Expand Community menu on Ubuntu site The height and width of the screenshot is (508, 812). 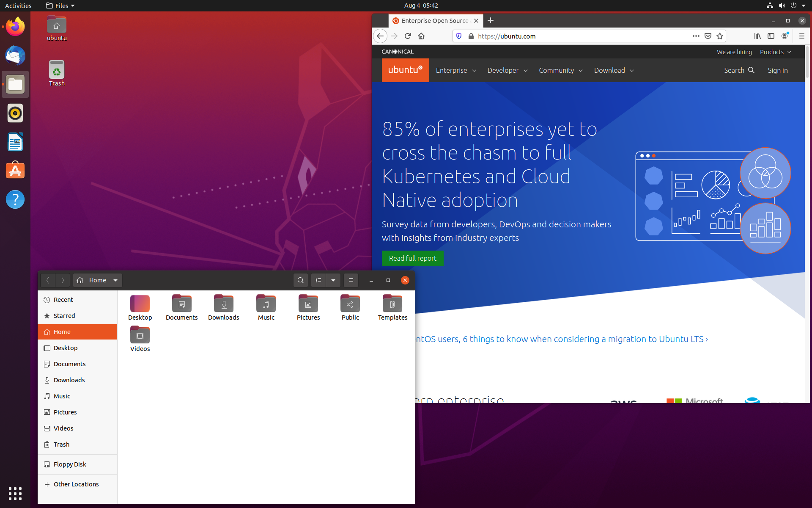coord(561,70)
